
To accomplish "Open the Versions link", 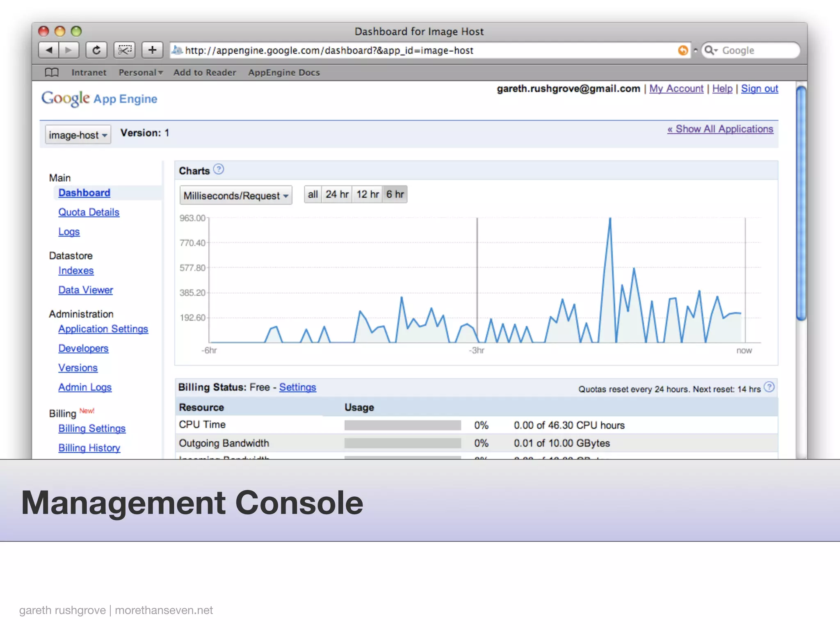I will (78, 367).
